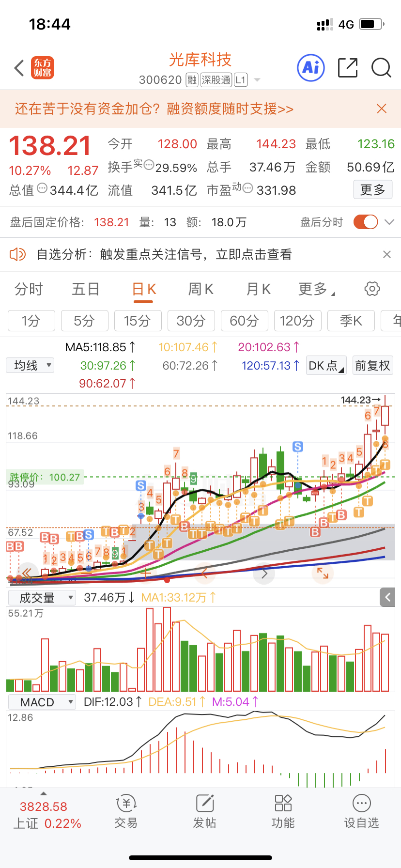401x868 pixels.
Task: Tap the L1 level tag
Action: point(241,80)
